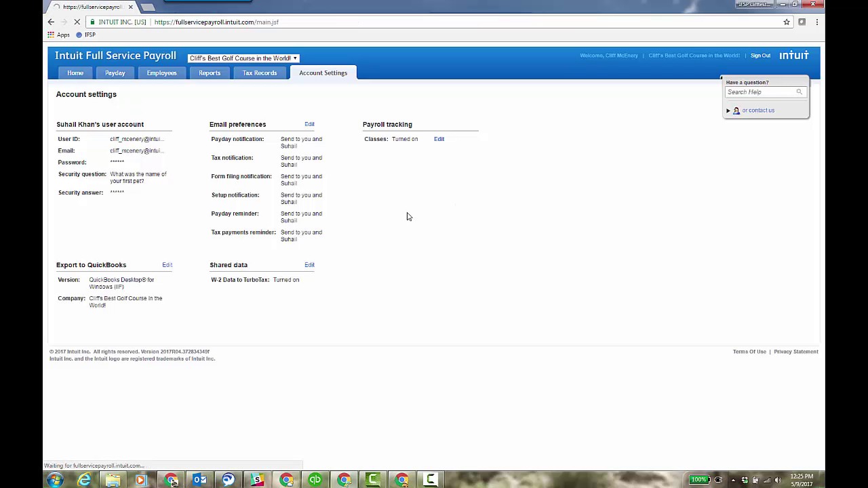
Task: Click the 'Security question:' label
Action: coord(82,174)
